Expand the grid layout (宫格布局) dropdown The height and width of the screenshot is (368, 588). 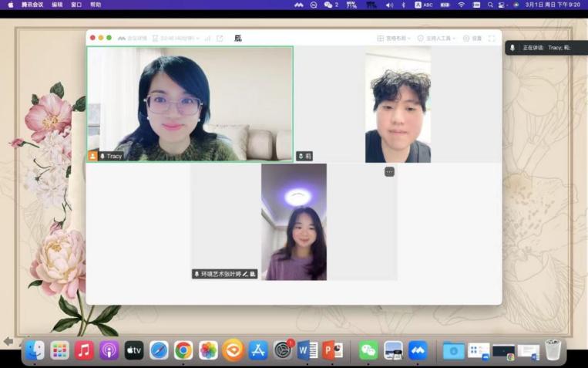[394, 39]
